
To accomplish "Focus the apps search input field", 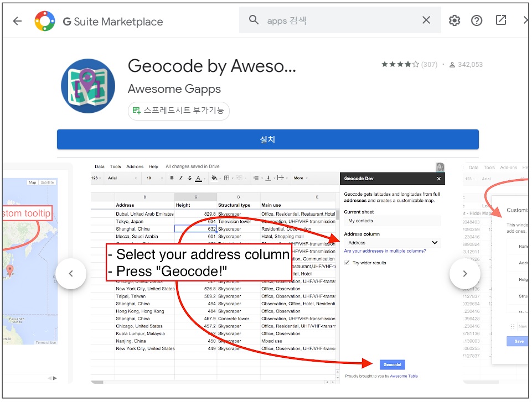I will 340,20.
